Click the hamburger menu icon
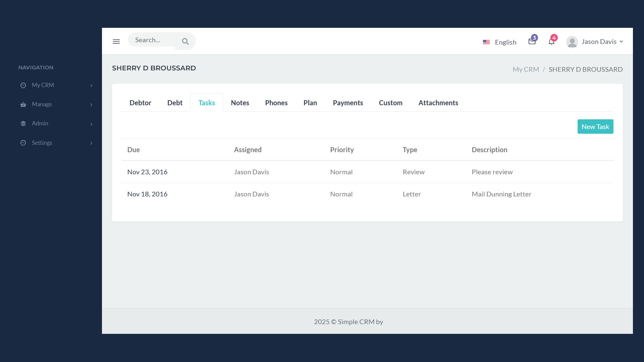This screenshot has height=362, width=644. pos(116,42)
